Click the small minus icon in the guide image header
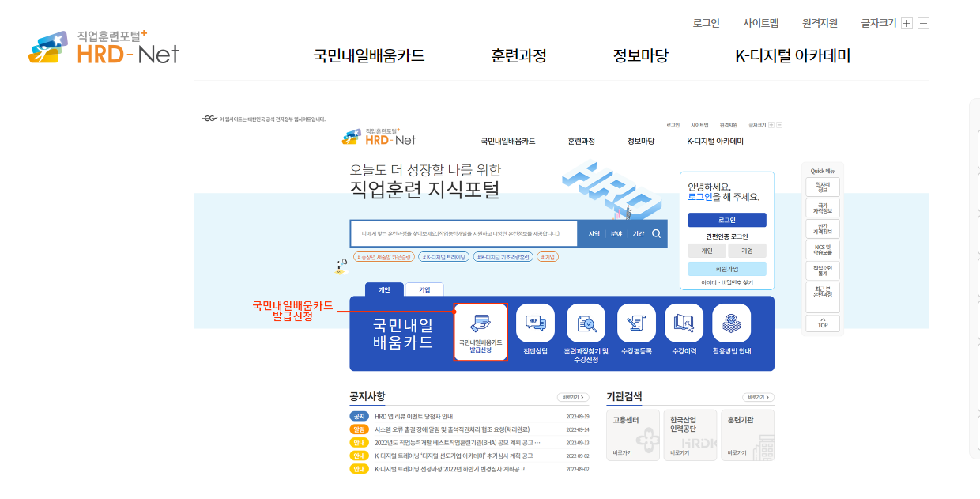This screenshot has height=499, width=980. (779, 125)
